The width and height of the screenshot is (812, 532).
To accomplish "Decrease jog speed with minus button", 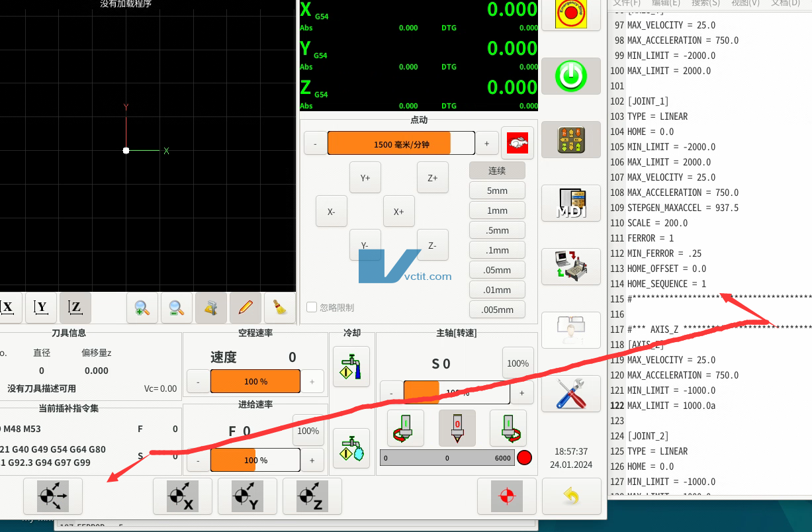I will tap(315, 144).
